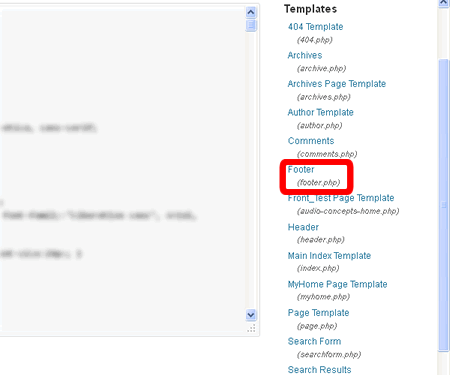Viewport: 450px width, 375px height.
Task: Click the code editor scrollbar thumb
Action: tap(251, 25)
